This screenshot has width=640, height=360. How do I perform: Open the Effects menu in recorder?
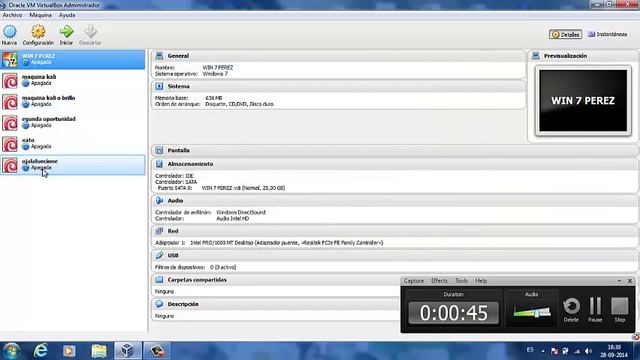pos(439,281)
